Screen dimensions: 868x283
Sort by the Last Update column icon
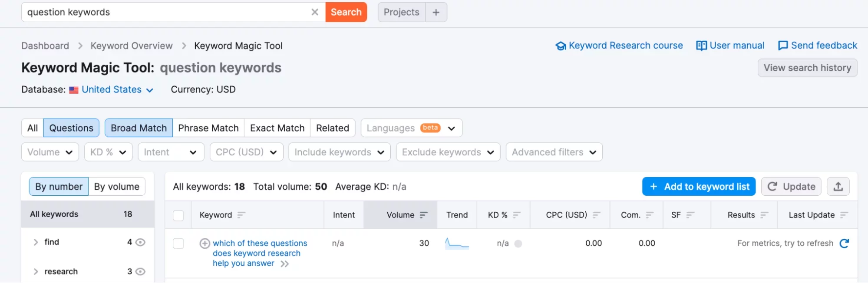pos(844,215)
